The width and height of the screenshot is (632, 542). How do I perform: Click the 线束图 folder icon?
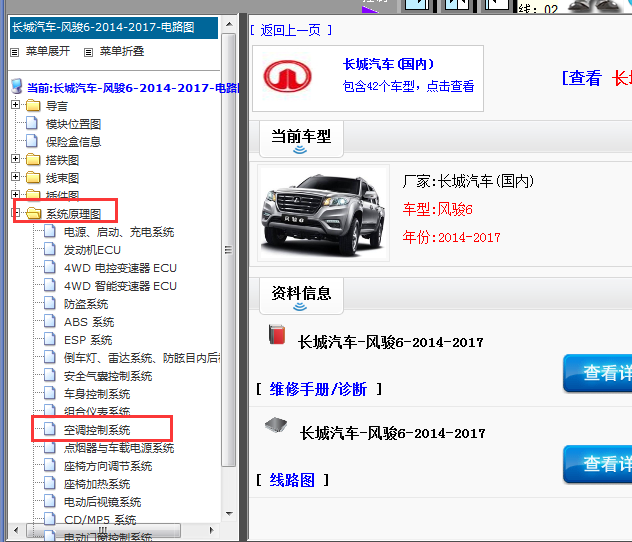[x=33, y=177]
